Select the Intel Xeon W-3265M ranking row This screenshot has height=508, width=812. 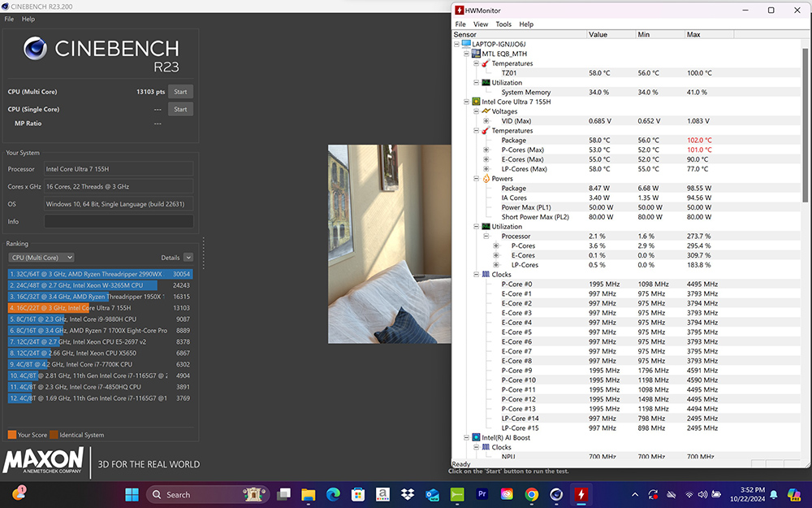pyautogui.click(x=100, y=285)
